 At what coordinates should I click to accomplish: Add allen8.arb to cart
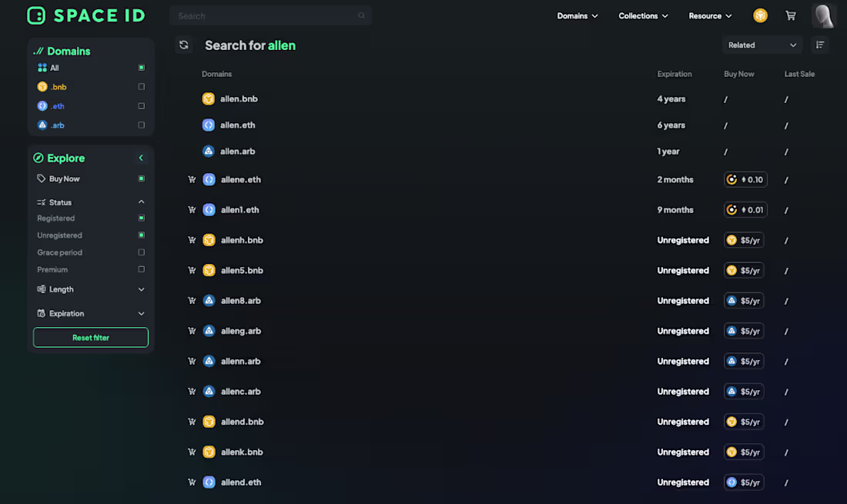(x=192, y=301)
